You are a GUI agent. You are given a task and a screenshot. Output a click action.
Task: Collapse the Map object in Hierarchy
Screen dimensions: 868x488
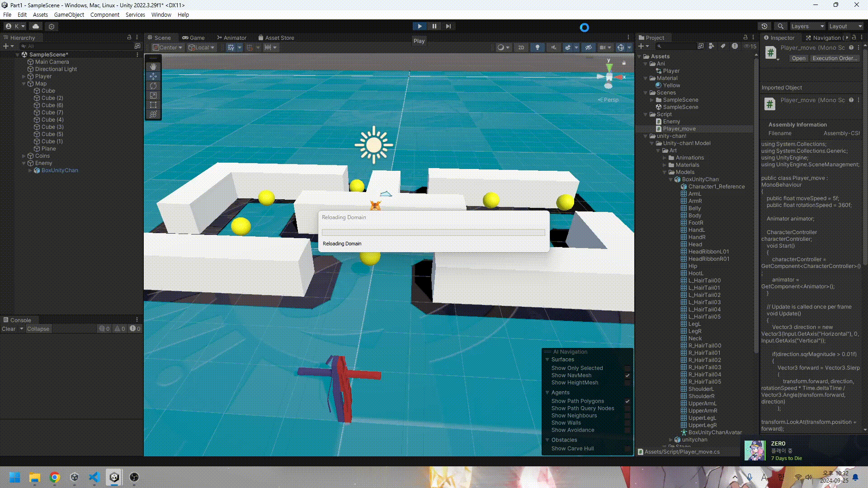pos(24,84)
